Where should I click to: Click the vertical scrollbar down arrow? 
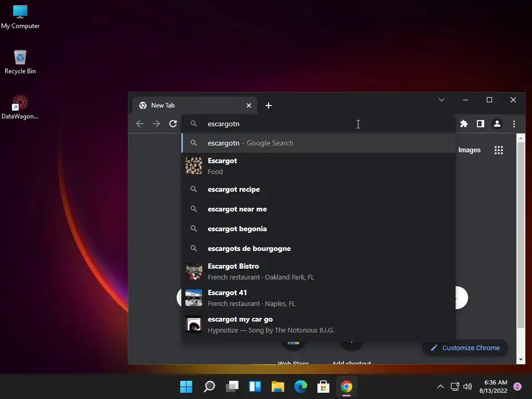click(x=521, y=360)
